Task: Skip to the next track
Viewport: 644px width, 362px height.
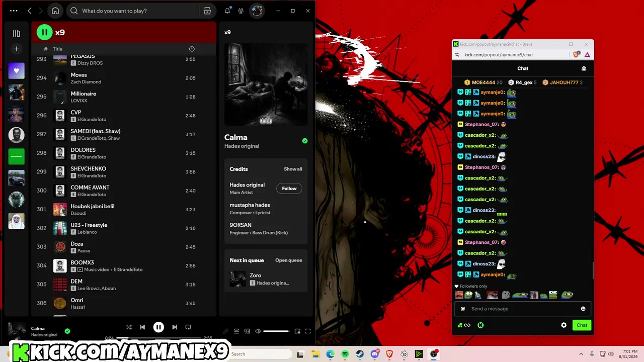Action: (x=175, y=327)
